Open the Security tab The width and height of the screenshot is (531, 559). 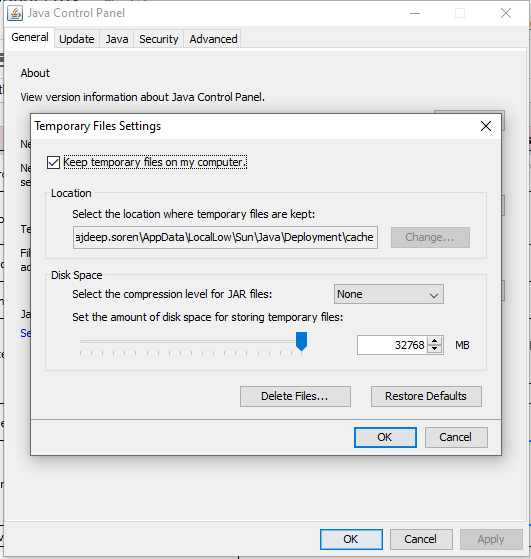[x=159, y=39]
